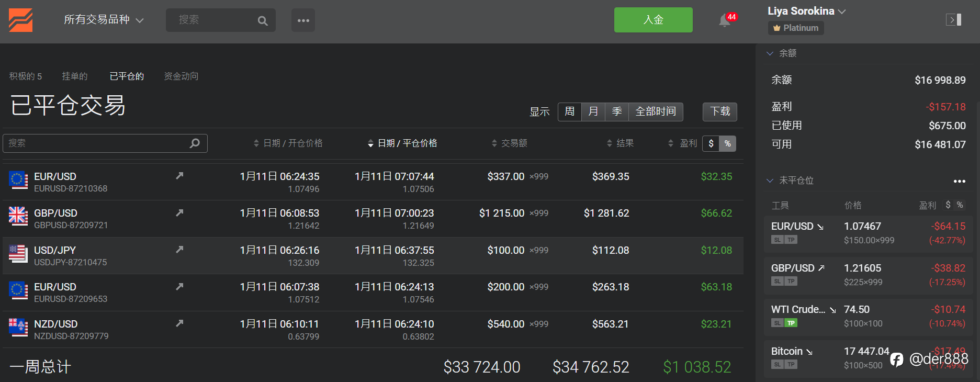Click the search magnifier in top bar
980x382 pixels.
point(263,21)
